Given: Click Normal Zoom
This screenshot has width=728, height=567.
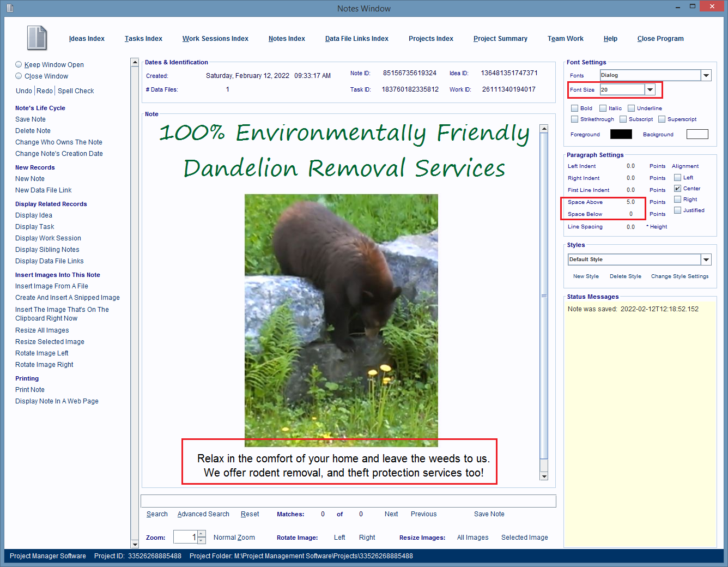Looking at the screenshot, I should click(234, 538).
